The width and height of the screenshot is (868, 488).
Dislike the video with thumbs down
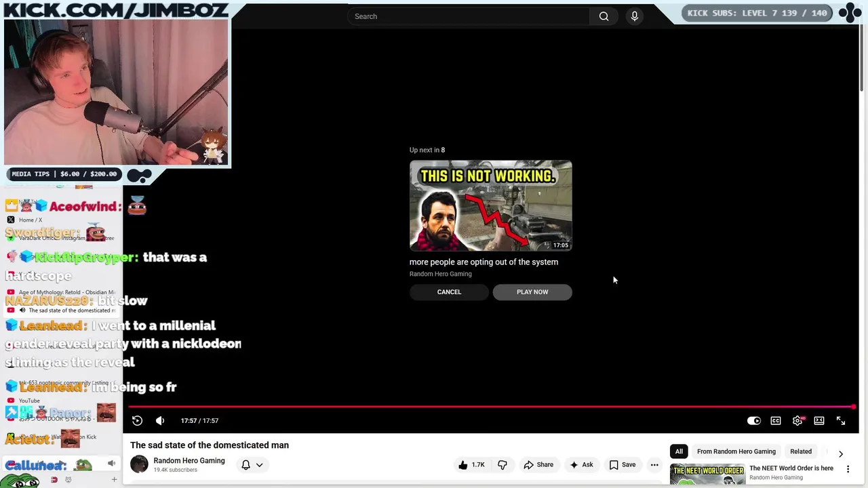(502, 465)
